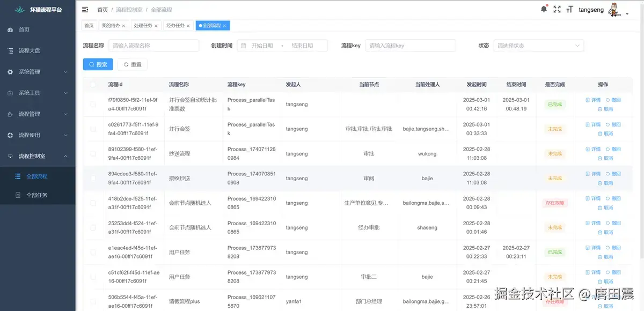The width and height of the screenshot is (644, 311).
Task: Click the 开始日期 date field
Action: 262,46
